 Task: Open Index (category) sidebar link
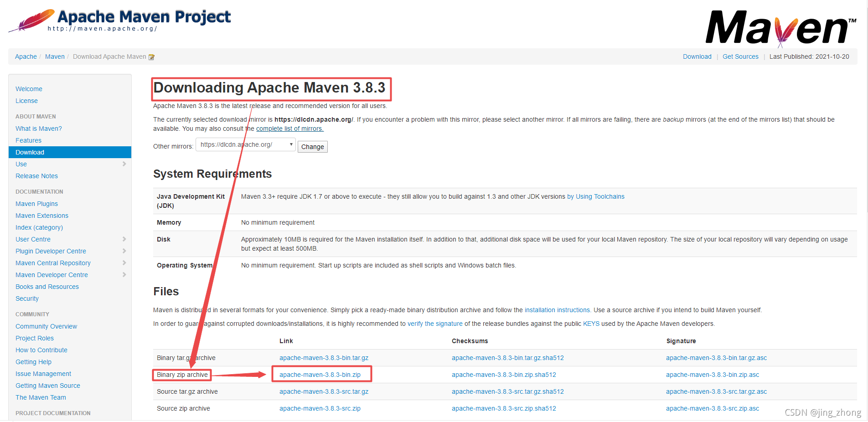pos(39,227)
